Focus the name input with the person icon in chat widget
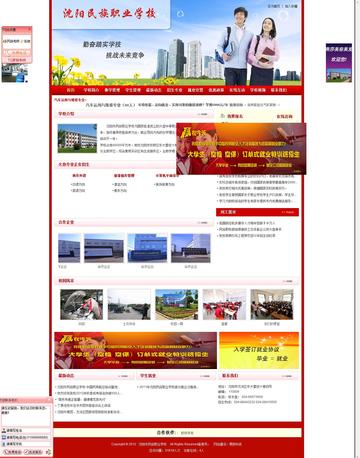 [x=26, y=430]
